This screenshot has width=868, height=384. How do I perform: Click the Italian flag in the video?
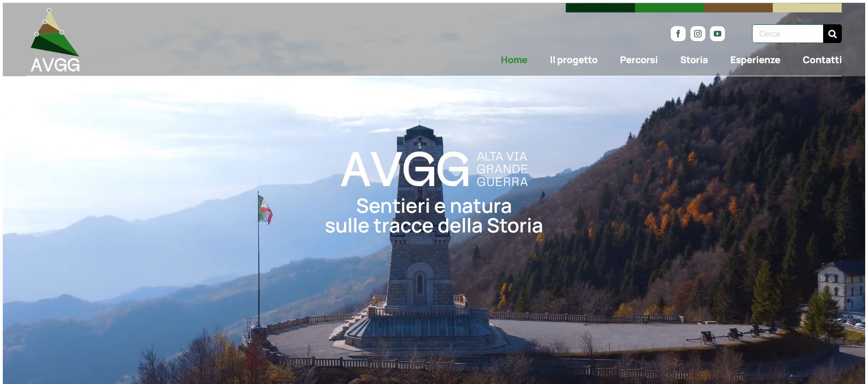pos(265,209)
